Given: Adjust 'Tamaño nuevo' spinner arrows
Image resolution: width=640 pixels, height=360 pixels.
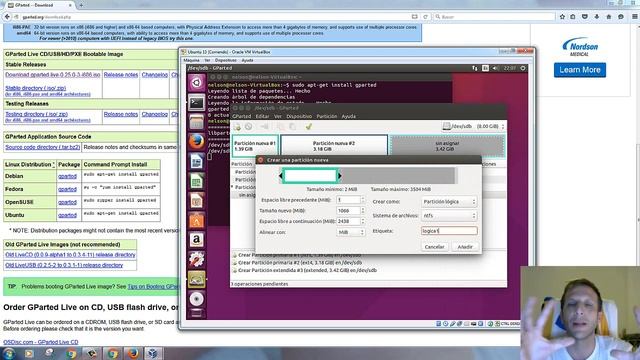Looking at the screenshot, I should (362, 211).
